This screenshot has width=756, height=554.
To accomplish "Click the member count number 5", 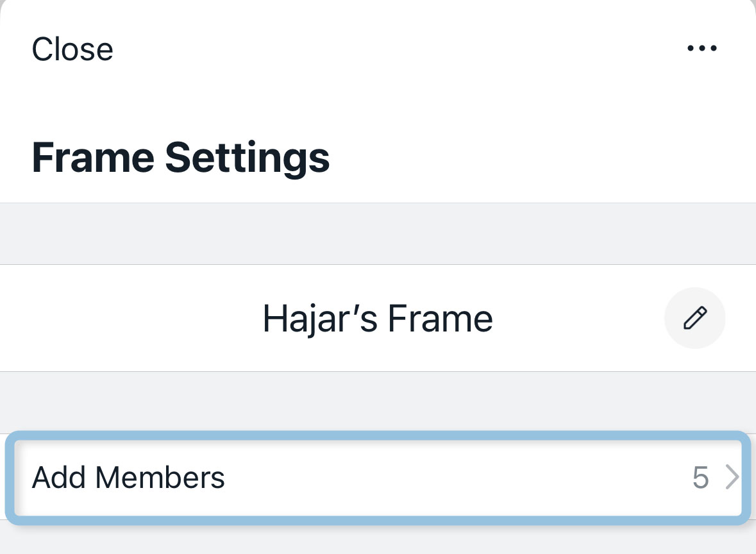I will click(700, 478).
